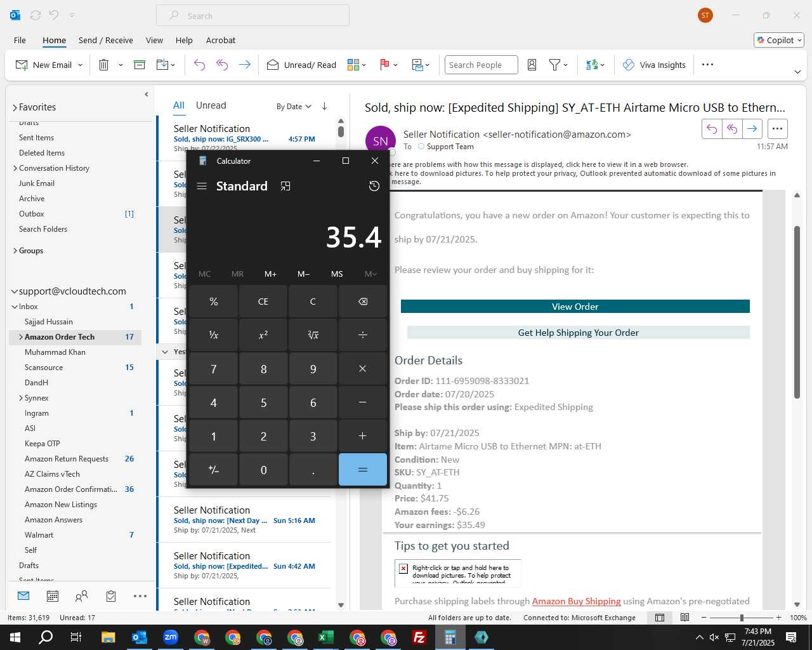Switch to Reading view in status bar

(x=685, y=618)
